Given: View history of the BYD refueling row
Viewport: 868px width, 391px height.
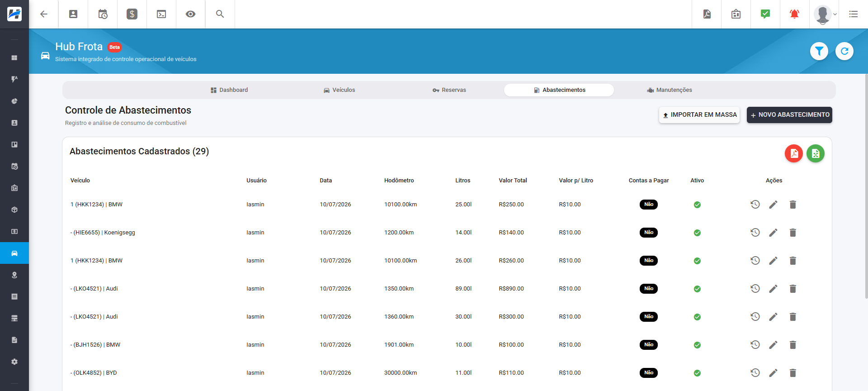Looking at the screenshot, I should click(x=755, y=373).
